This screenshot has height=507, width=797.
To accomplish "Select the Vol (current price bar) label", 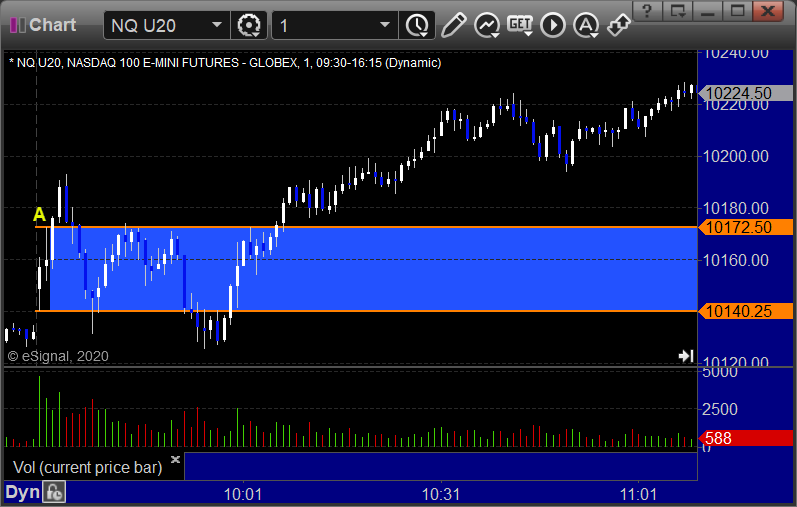I will point(87,467).
